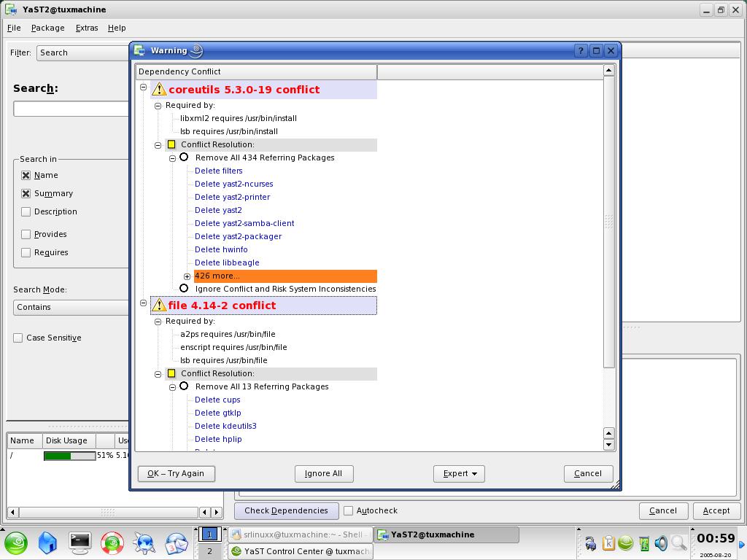747x560 pixels.
Task: Select Remove All 13 Referring Packages radio
Action: tap(184, 386)
